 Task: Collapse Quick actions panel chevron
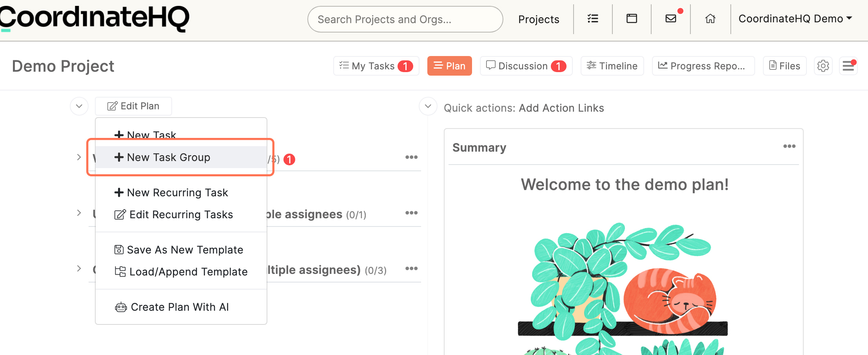tap(428, 106)
